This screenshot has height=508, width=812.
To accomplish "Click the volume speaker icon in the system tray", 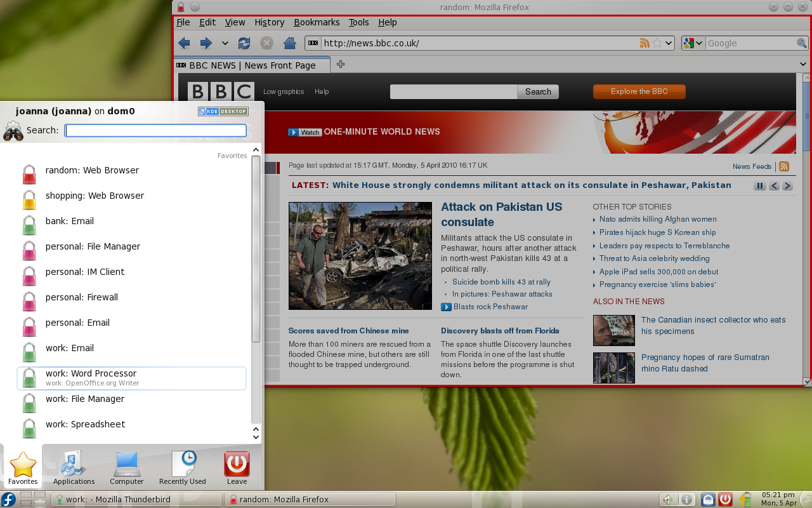I will (669, 500).
